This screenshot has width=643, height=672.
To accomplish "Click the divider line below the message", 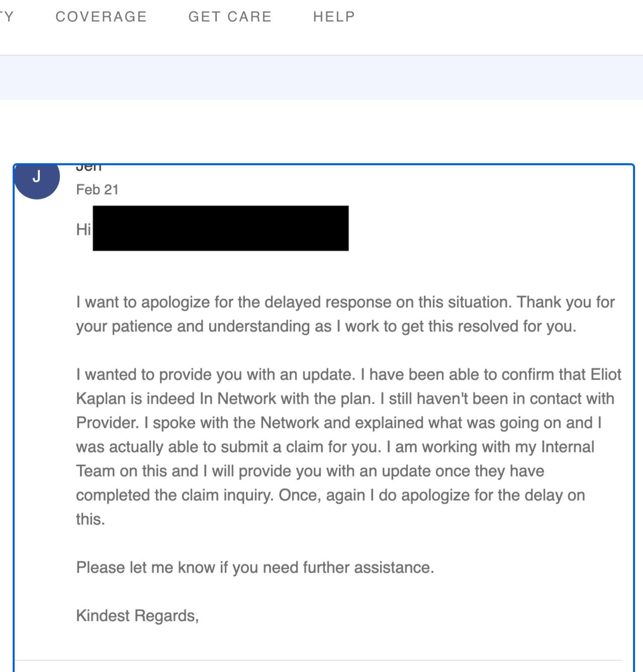I will [322, 658].
